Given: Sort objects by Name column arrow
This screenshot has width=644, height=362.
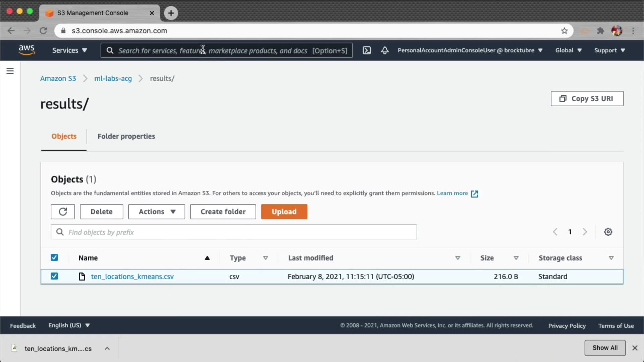Looking at the screenshot, I should coord(207,258).
